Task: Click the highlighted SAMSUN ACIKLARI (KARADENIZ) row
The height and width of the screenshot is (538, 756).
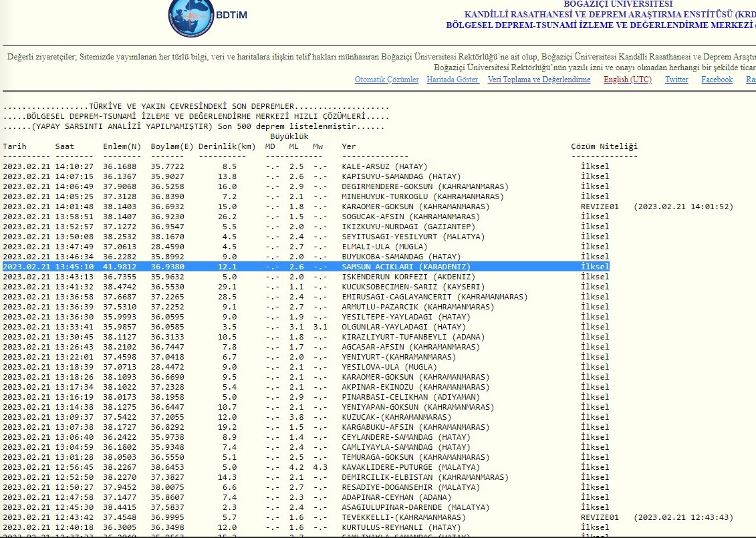Action: pyautogui.click(x=305, y=267)
